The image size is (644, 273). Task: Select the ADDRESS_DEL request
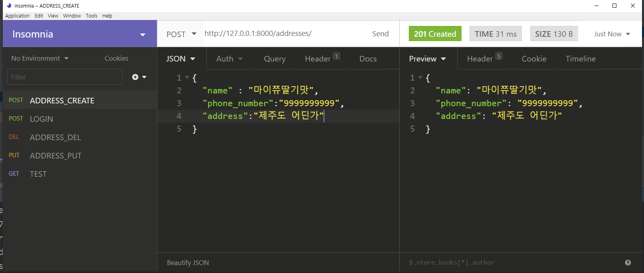[80, 137]
